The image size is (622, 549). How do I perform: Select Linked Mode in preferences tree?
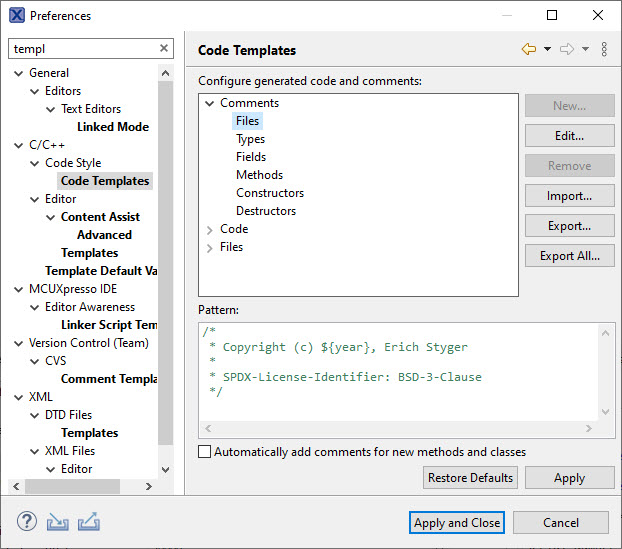112,127
